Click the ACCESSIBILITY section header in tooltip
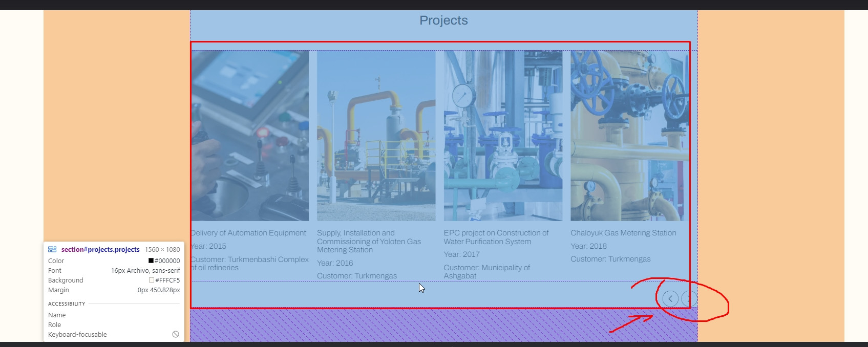 [67, 303]
